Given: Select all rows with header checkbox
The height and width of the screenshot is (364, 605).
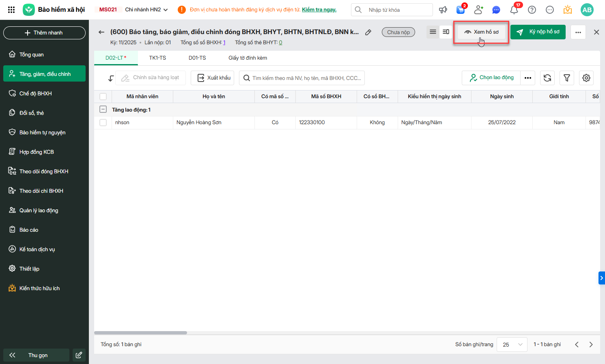Looking at the screenshot, I should 103,97.
